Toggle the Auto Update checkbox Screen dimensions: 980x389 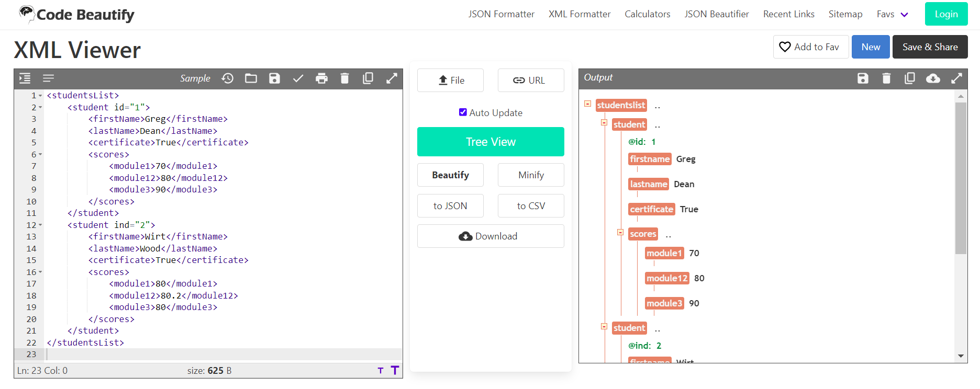[x=463, y=112]
